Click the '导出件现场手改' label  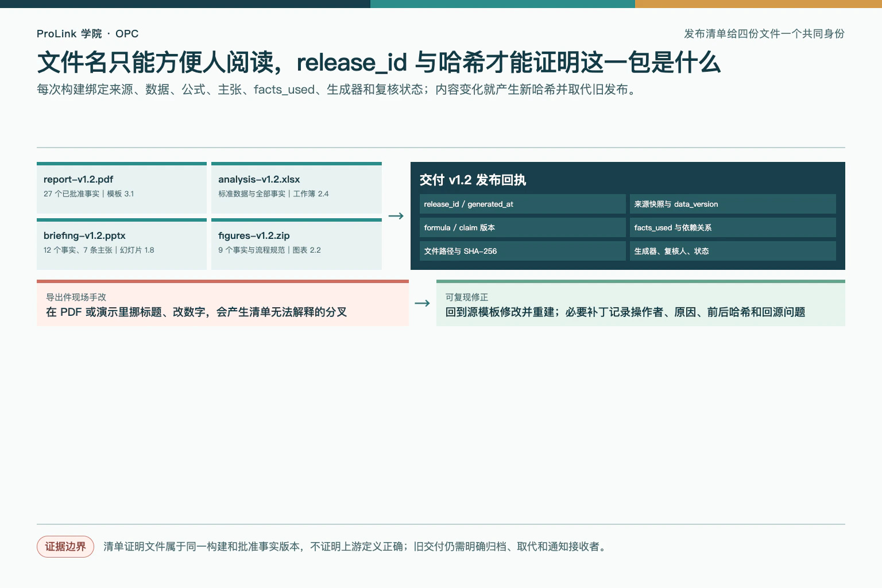(x=76, y=297)
